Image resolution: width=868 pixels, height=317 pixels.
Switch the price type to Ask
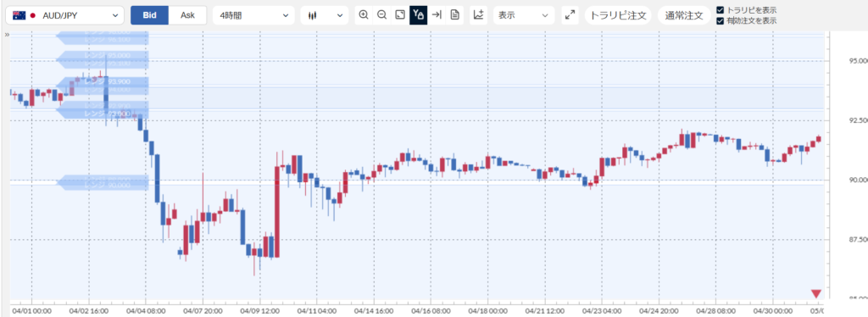click(x=187, y=15)
